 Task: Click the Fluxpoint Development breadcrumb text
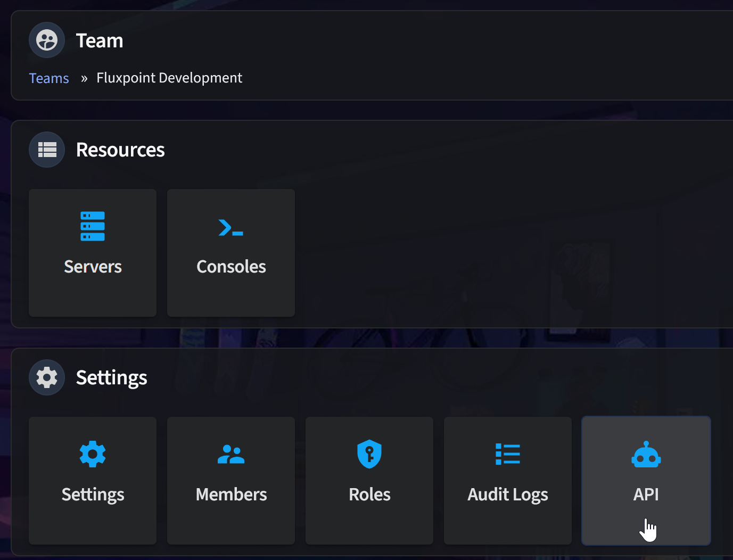[169, 78]
